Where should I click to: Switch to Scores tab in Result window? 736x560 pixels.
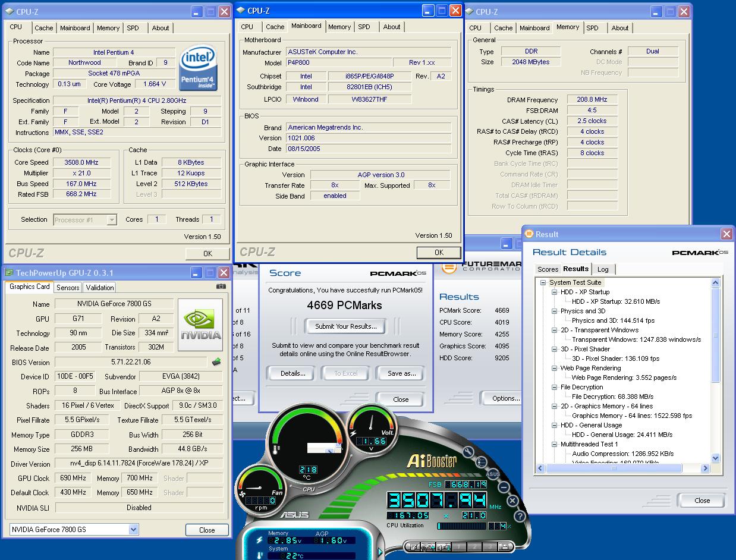[x=548, y=269]
